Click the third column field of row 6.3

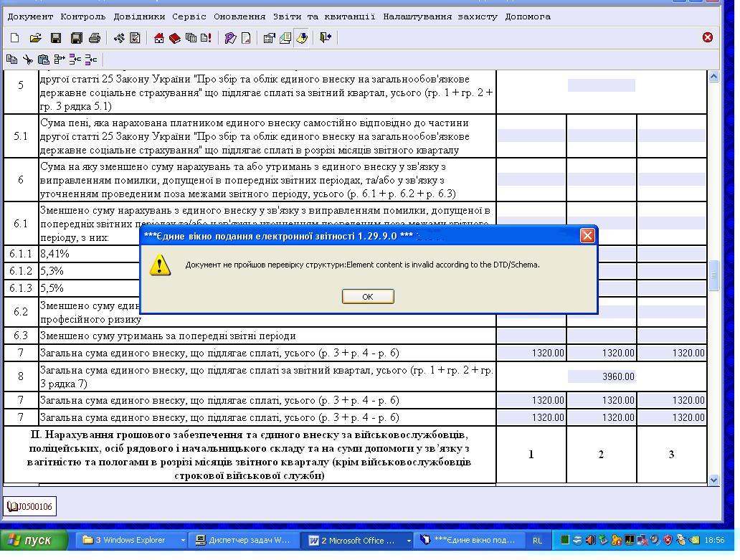(672, 336)
